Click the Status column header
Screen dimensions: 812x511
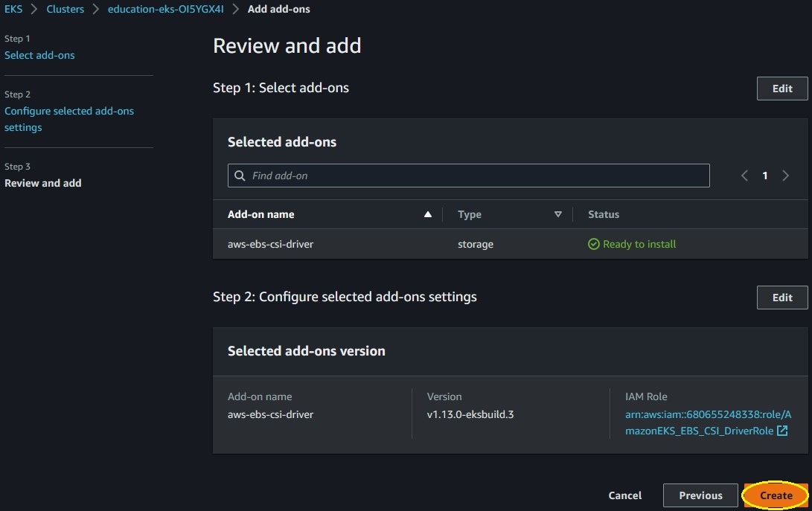point(604,214)
